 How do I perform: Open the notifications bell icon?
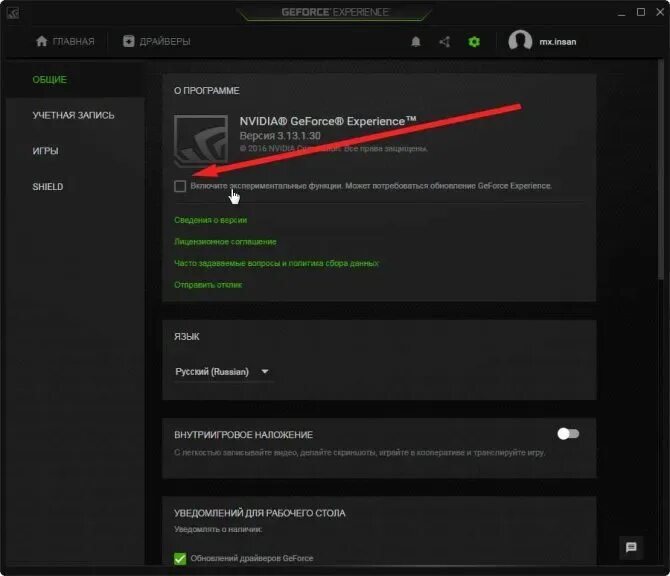point(416,41)
